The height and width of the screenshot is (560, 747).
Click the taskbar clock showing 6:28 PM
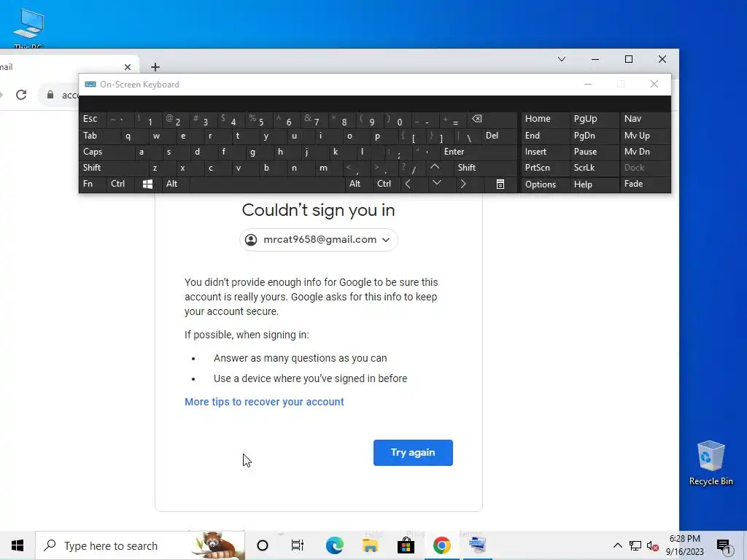click(684, 545)
